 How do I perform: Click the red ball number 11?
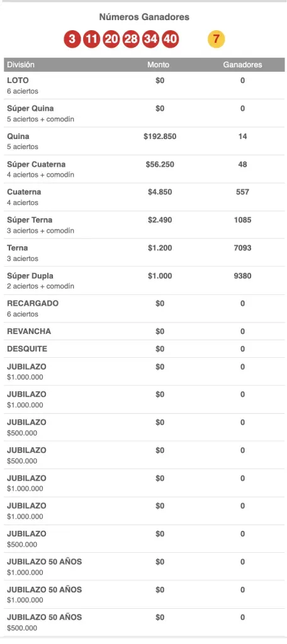pos(92,40)
